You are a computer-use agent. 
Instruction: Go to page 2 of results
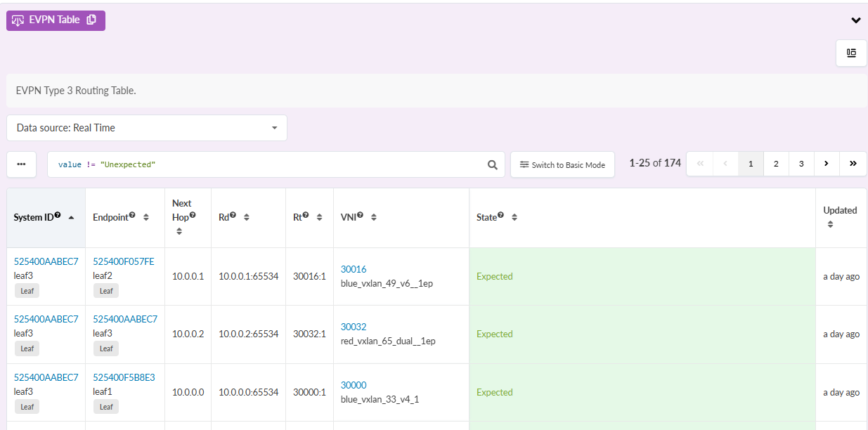pyautogui.click(x=776, y=164)
